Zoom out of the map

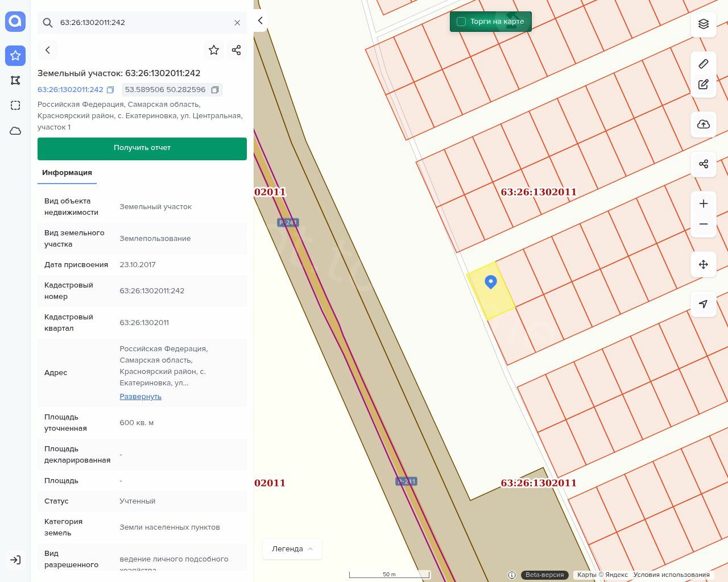(704, 225)
